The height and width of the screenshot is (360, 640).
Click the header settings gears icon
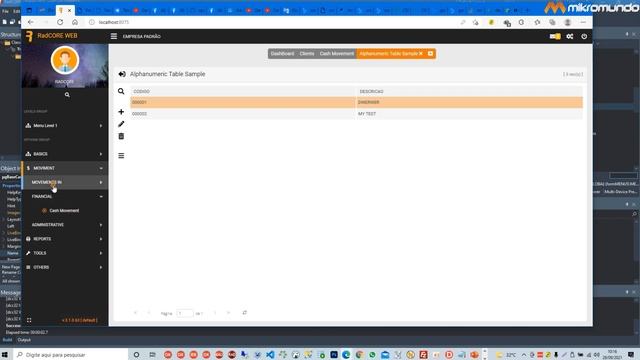click(570, 36)
